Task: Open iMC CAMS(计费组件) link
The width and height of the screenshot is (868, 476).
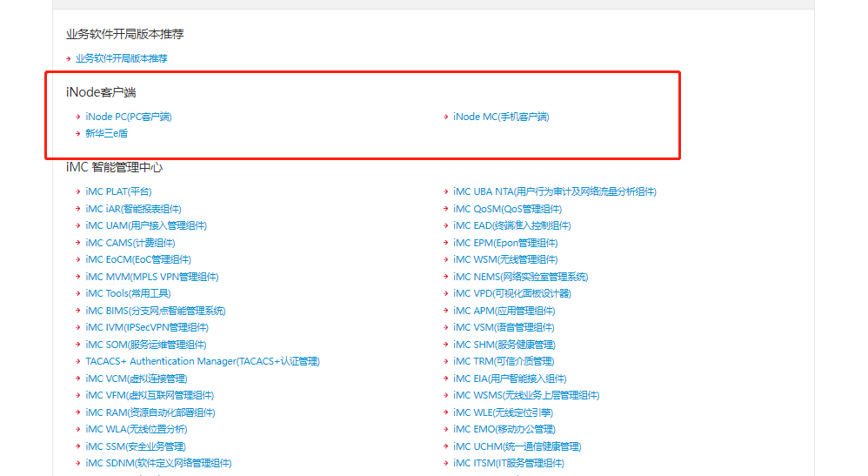Action: pos(130,243)
